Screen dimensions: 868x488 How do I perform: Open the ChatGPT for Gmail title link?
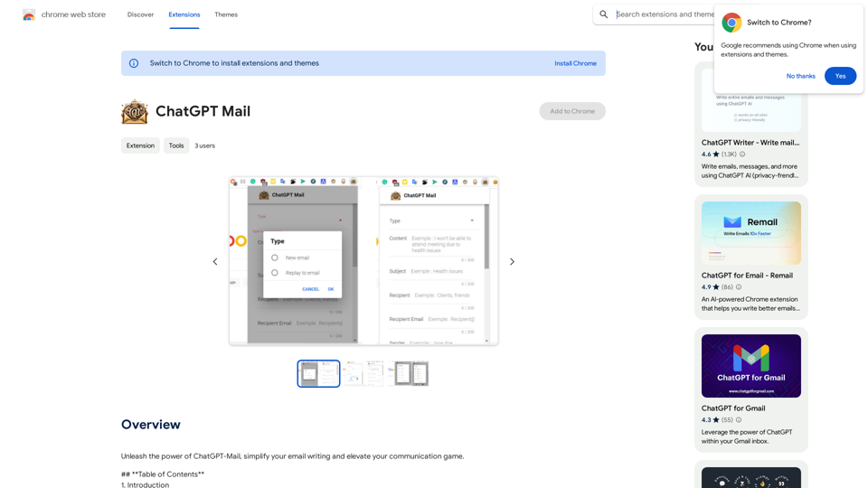pyautogui.click(x=733, y=408)
